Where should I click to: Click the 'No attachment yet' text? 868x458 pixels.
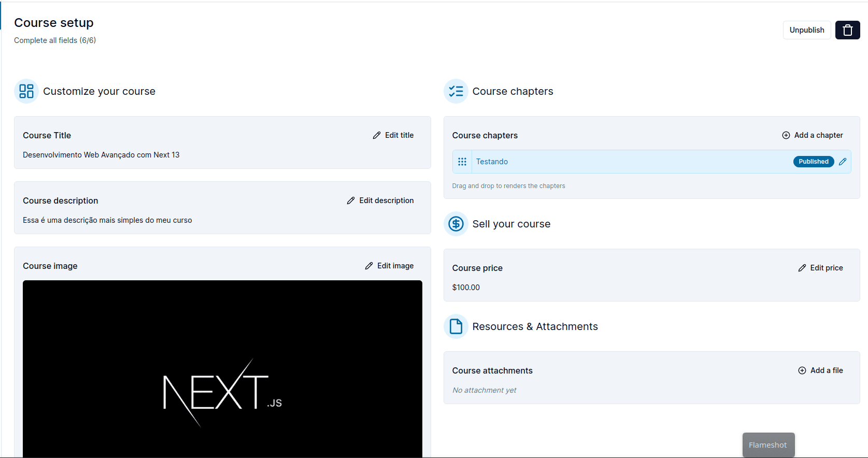click(x=485, y=390)
